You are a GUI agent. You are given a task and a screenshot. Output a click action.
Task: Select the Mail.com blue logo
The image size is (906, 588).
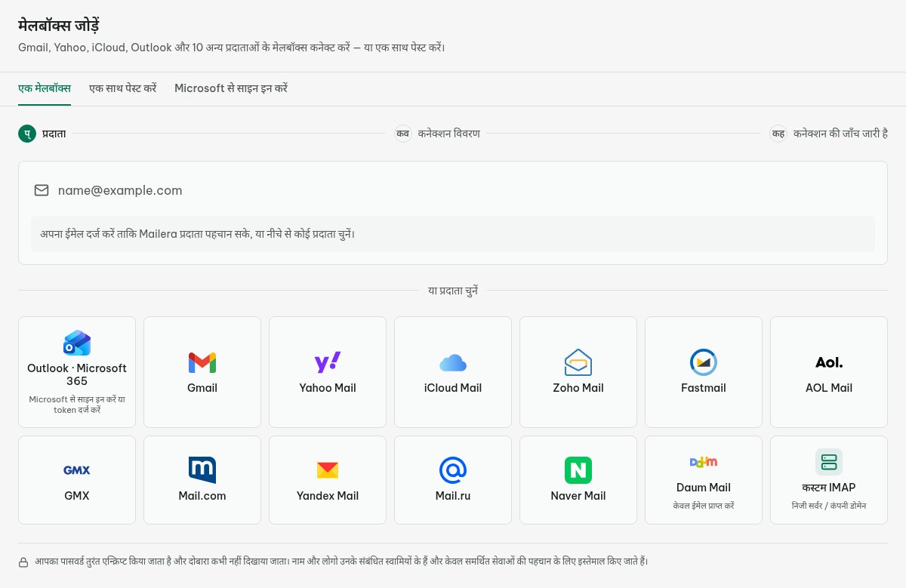(202, 470)
